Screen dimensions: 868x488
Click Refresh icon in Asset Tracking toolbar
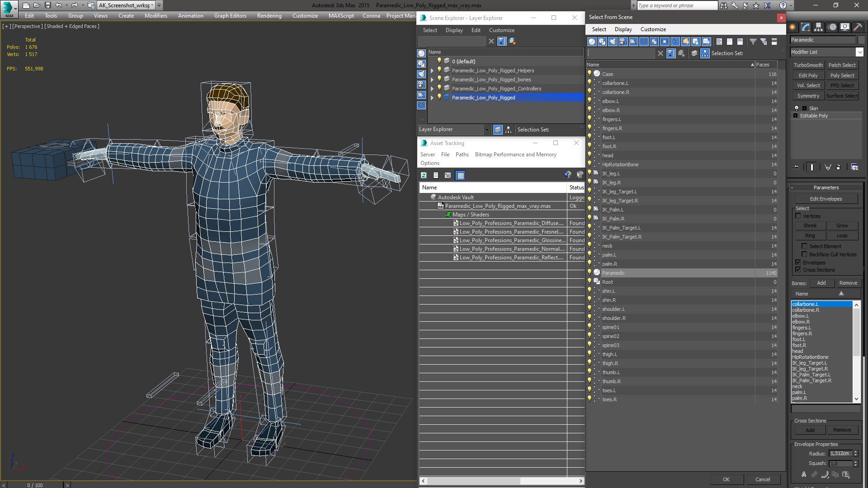424,175
